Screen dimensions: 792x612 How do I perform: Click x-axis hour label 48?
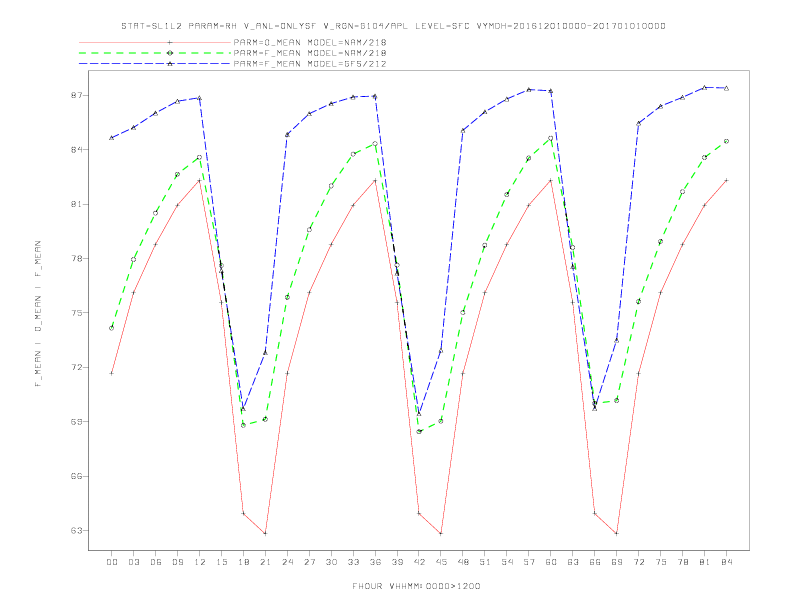tap(463, 562)
